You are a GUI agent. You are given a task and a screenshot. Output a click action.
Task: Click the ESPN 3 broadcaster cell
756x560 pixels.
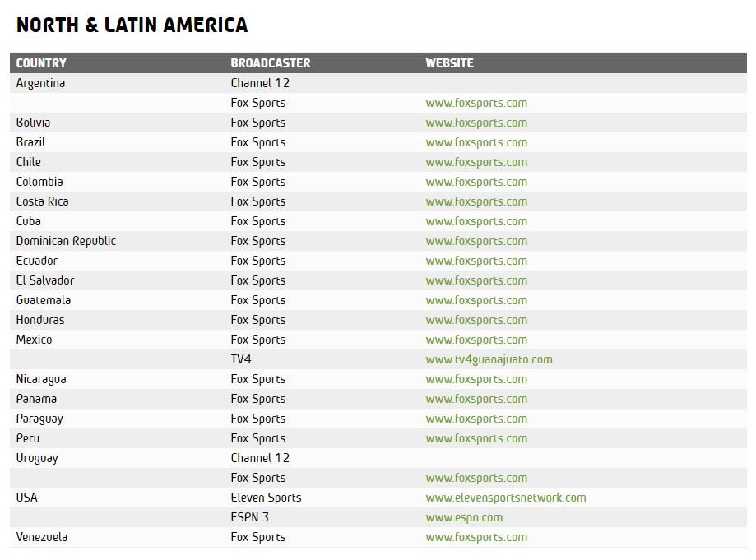[250, 517]
